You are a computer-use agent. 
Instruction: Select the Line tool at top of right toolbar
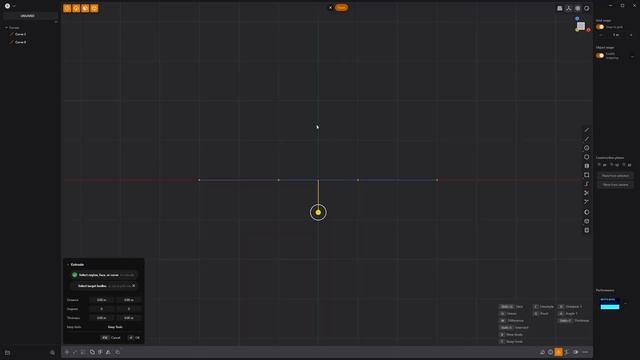pos(587,130)
